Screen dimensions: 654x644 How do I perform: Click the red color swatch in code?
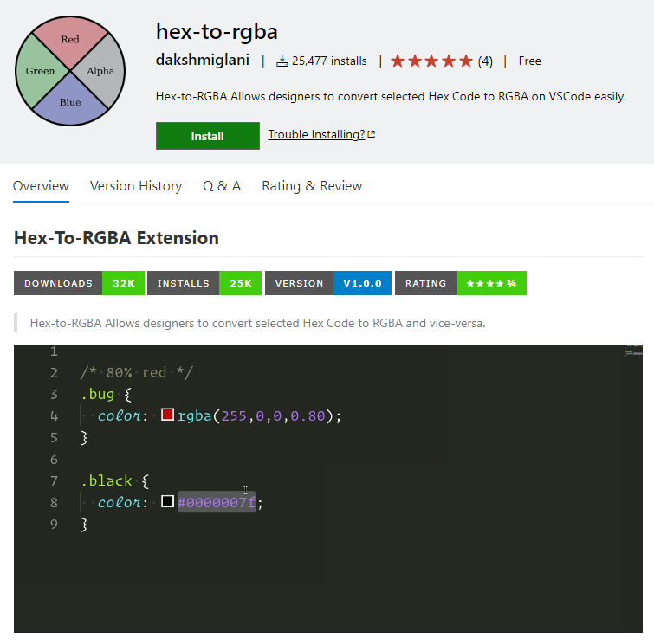coord(168,415)
